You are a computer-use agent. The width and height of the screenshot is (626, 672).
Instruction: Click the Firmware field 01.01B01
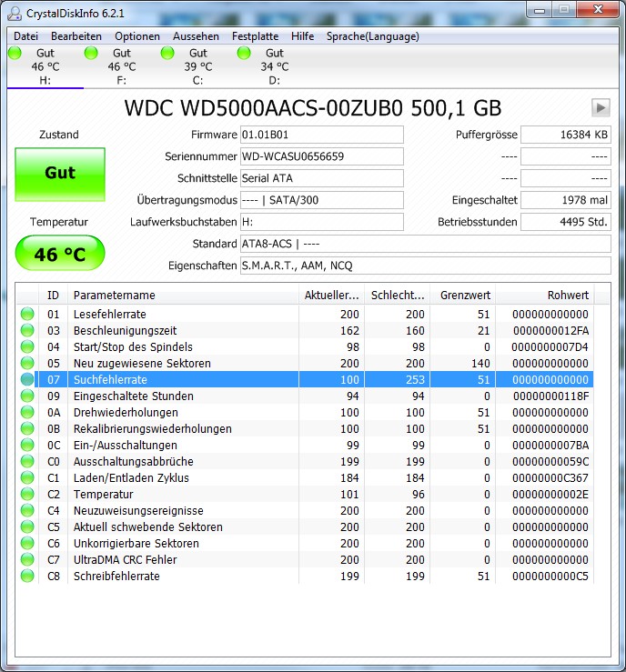[x=321, y=135]
